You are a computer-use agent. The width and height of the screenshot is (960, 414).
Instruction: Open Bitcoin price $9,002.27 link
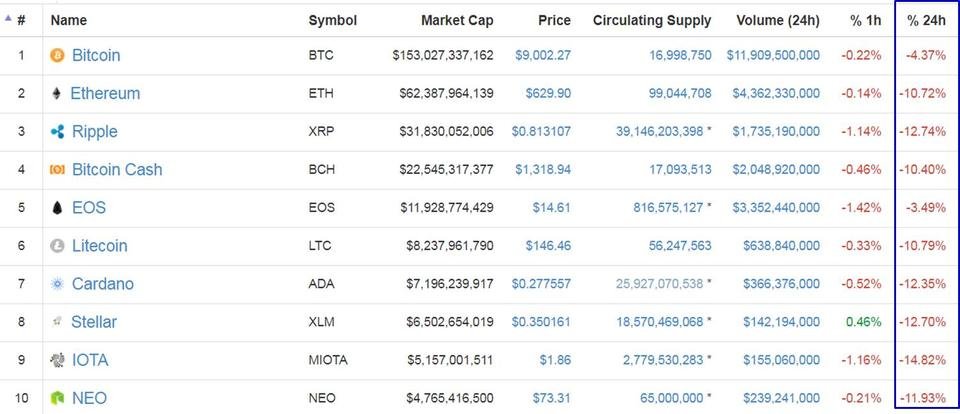(542, 56)
